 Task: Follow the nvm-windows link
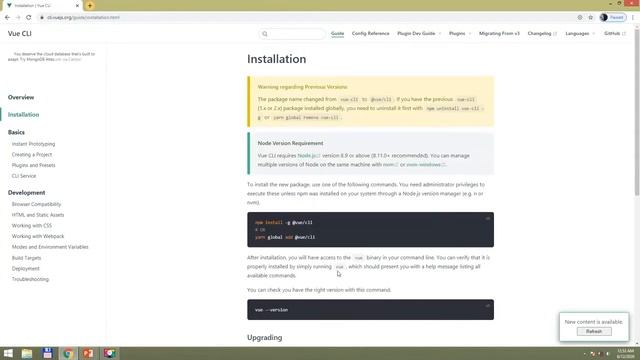click(426, 164)
